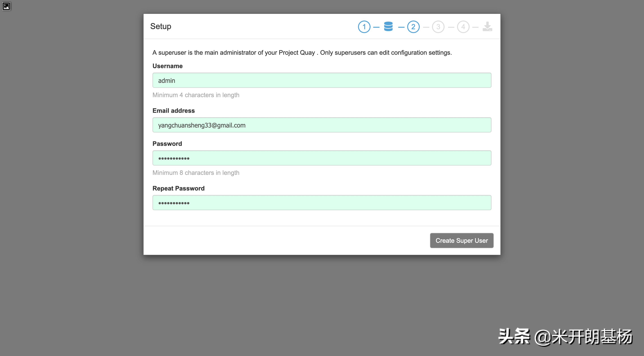
Task: Click the Password label above the field
Action: click(x=167, y=144)
